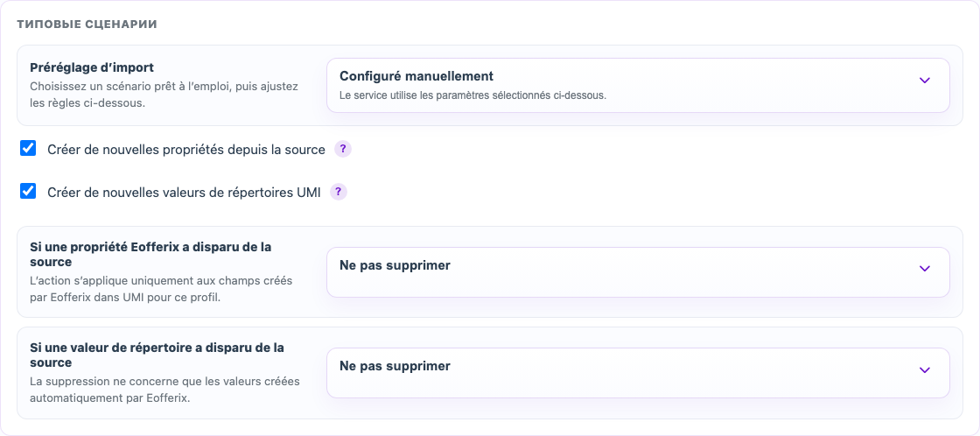Click text Créer de nouvelles propriétés depuis la source
The width and height of the screenshot is (980, 436).
(186, 150)
